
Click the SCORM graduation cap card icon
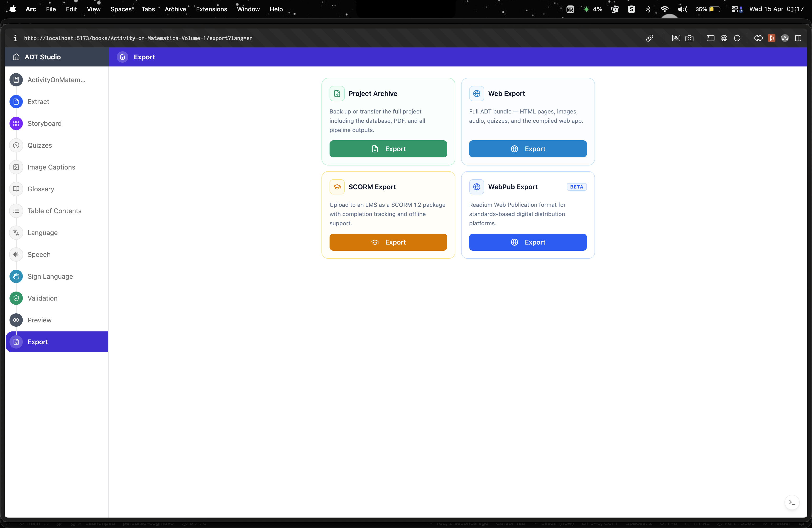[337, 187]
